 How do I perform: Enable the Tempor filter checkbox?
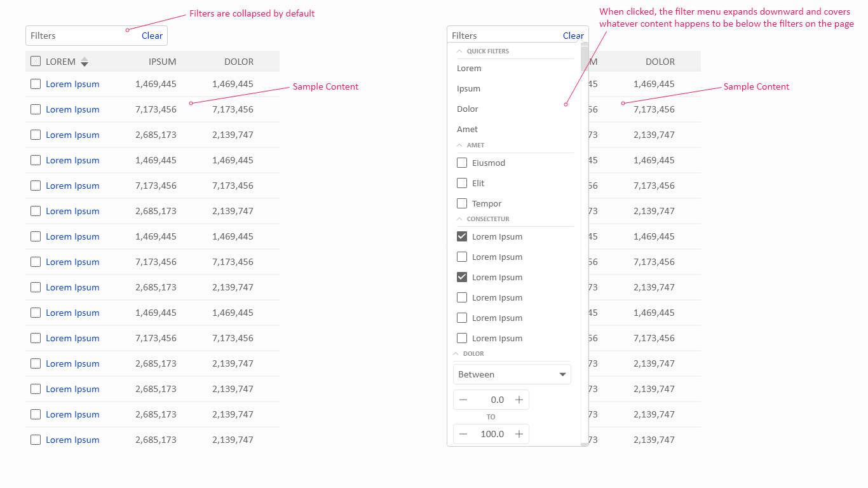point(462,203)
